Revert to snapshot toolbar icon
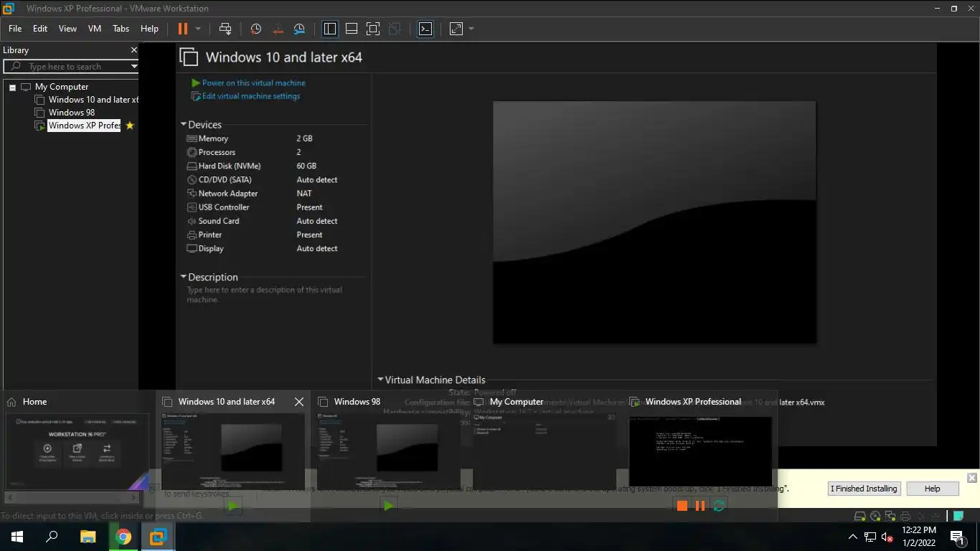The image size is (980, 551). [278, 29]
